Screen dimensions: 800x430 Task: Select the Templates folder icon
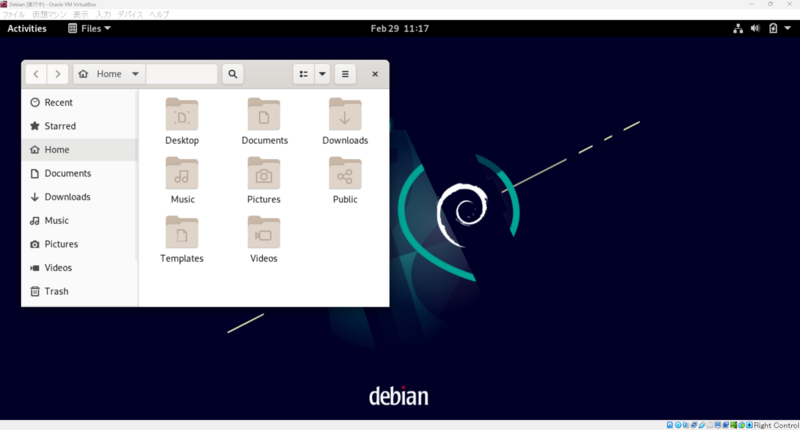pos(182,233)
